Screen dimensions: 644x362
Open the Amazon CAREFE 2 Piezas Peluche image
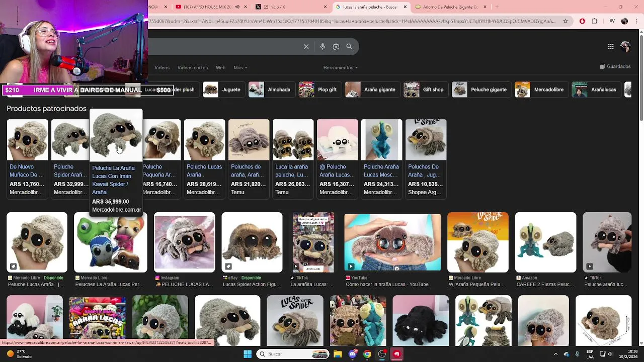pyautogui.click(x=545, y=242)
